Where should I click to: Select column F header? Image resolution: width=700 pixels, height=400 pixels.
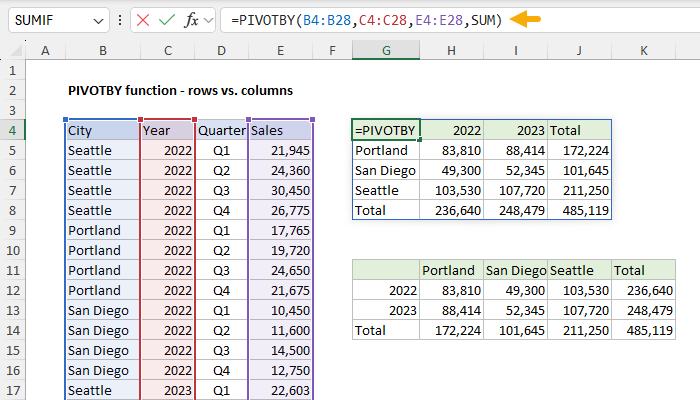click(x=332, y=50)
